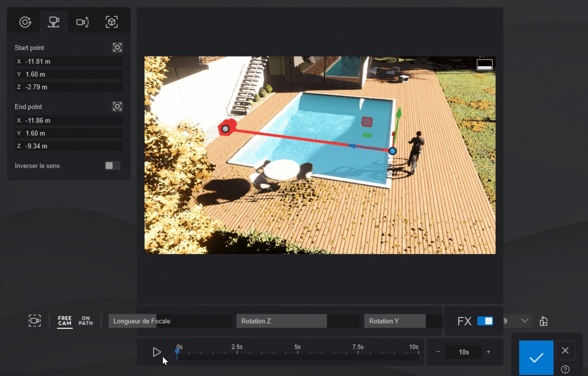Viewport: 588px width, 376px height.
Task: Edit End point Z value -9.34 m
Action: 69,146
